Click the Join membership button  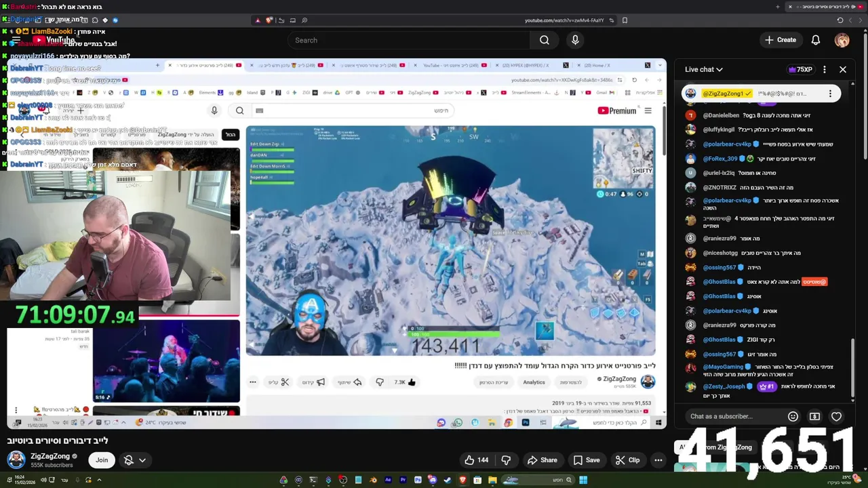[102, 460]
